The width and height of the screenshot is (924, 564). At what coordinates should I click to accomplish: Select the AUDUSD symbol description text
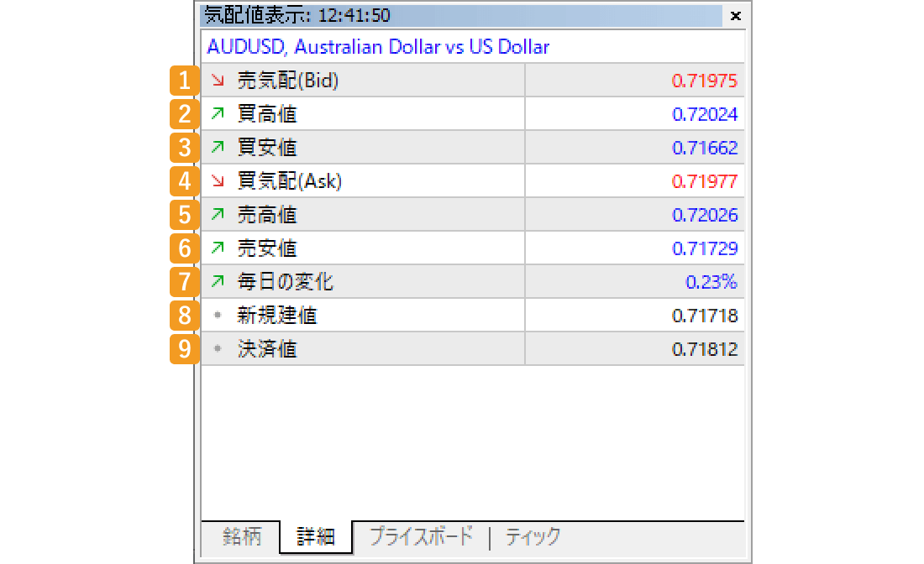[378, 47]
